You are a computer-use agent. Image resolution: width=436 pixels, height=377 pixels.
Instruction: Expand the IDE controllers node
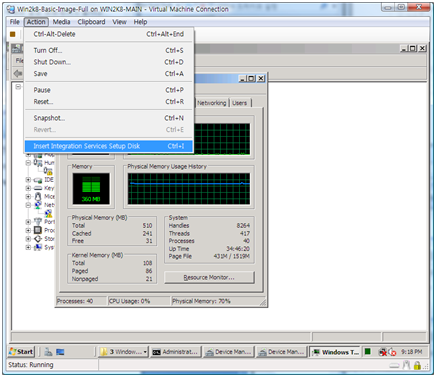tap(28, 180)
